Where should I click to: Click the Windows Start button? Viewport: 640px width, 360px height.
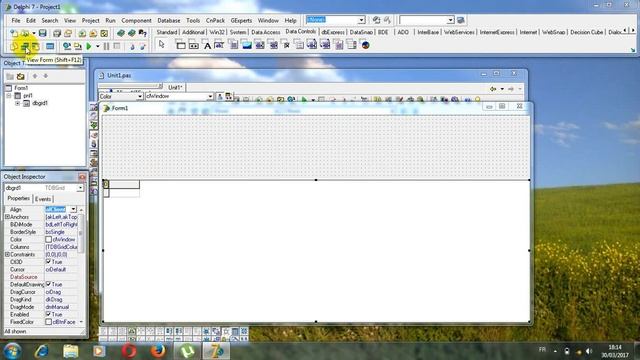12,351
